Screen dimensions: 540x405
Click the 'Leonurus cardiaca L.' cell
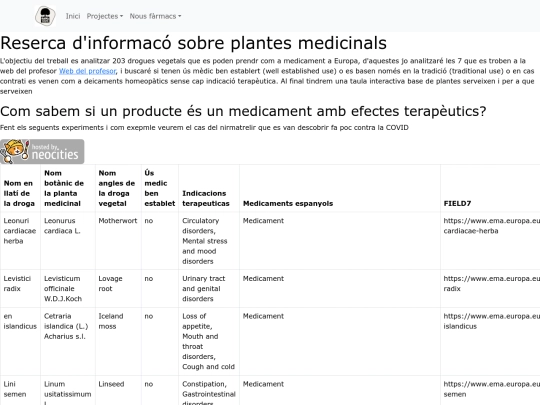[68, 241]
